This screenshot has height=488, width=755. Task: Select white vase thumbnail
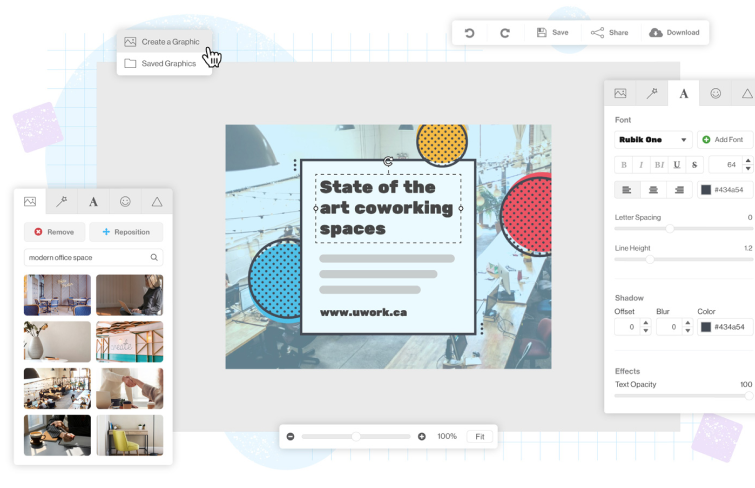pos(57,342)
